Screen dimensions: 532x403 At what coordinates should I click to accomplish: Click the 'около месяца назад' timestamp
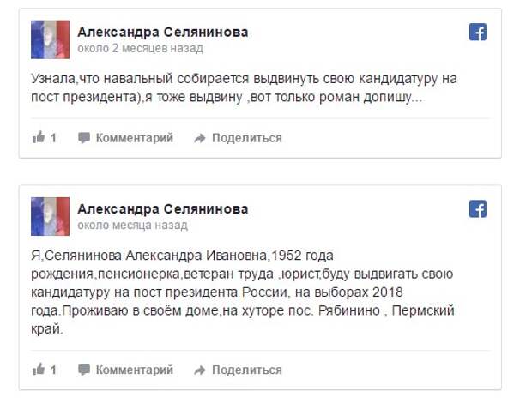pyautogui.click(x=132, y=225)
